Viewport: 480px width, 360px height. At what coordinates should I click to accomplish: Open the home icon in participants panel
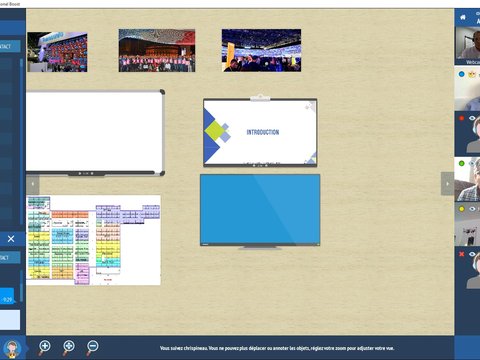click(463, 17)
